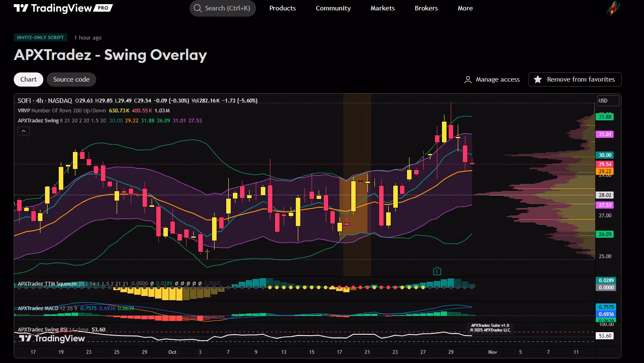Click the INVITE-ONLY SCRIPT badge
The width and height of the screenshot is (644, 363).
(x=40, y=37)
